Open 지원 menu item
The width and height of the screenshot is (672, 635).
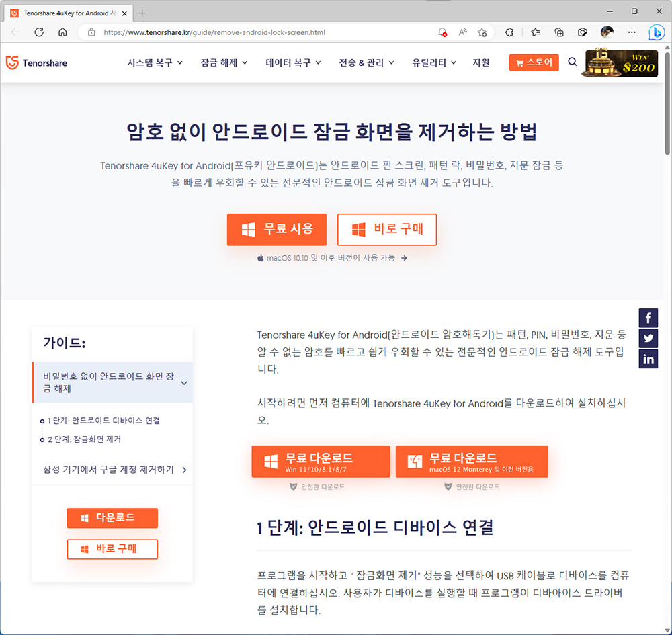[x=481, y=62]
